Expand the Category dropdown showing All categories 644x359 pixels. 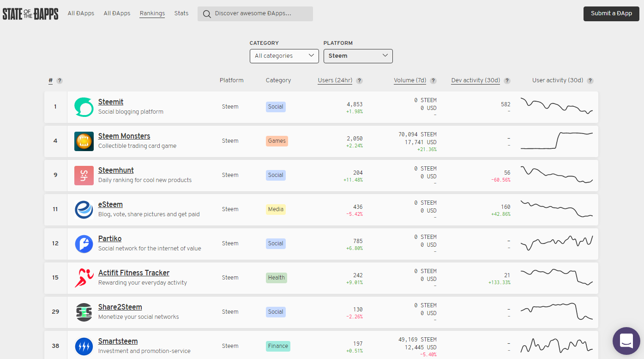click(x=284, y=56)
